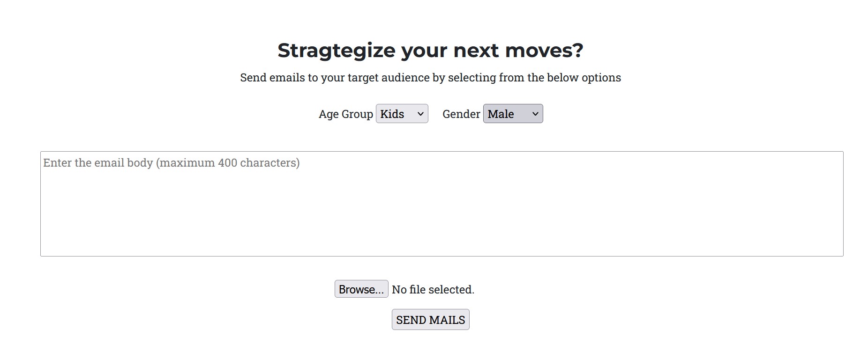Open the Age Group dropdown
Screen dimensions: 868x337
click(x=402, y=114)
